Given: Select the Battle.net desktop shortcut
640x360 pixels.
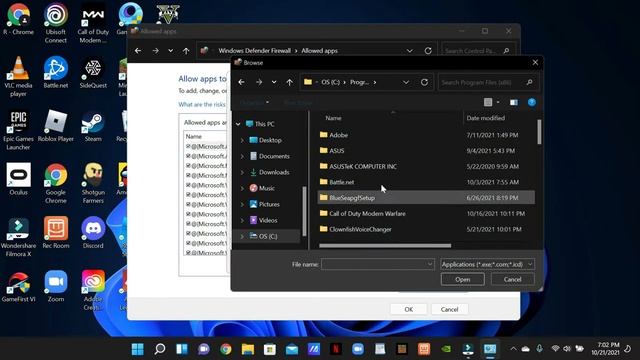Looking at the screenshot, I should [56, 73].
